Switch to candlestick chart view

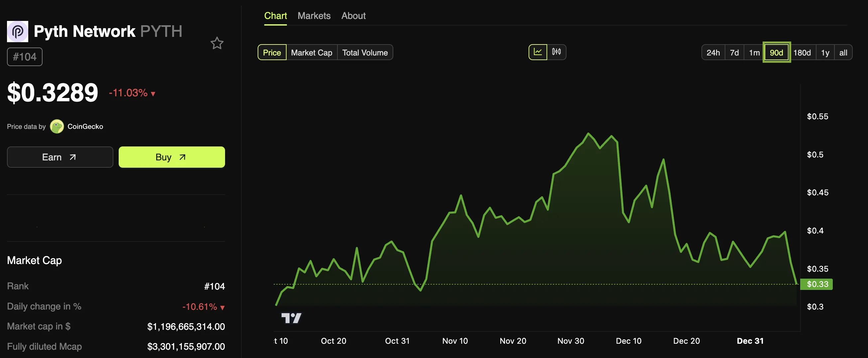pos(556,52)
